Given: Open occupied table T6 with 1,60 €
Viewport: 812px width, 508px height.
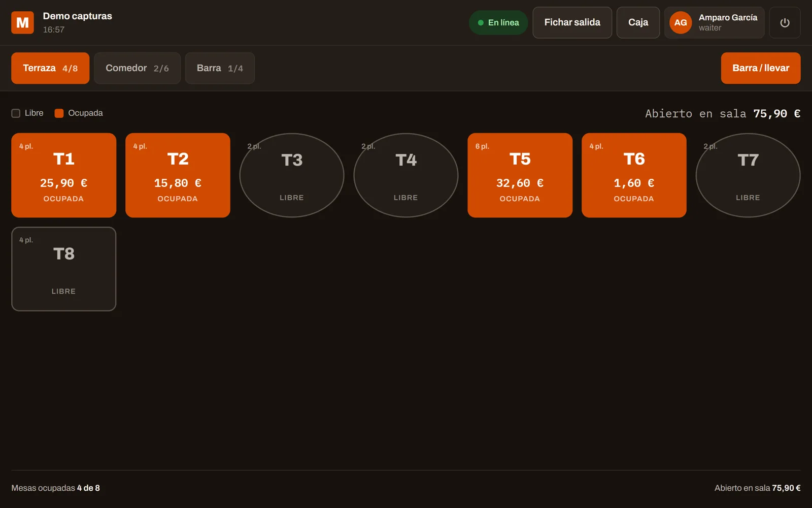Looking at the screenshot, I should (x=634, y=175).
